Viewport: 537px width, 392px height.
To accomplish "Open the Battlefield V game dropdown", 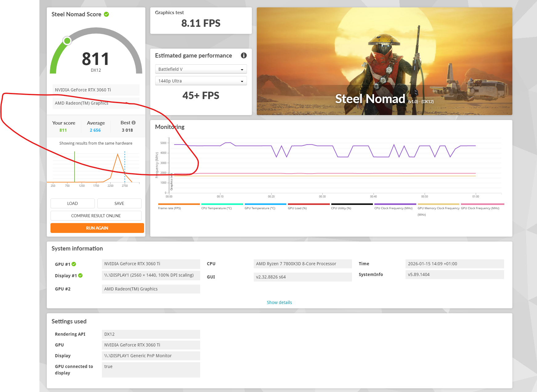I will tap(201, 69).
